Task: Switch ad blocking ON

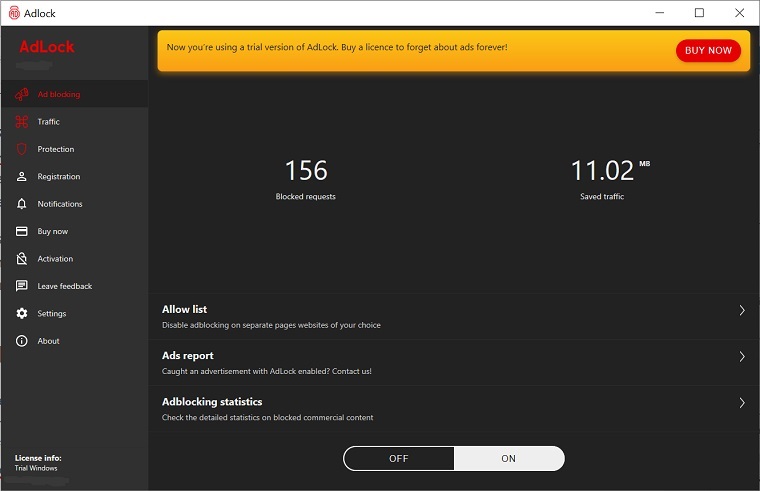Action: pyautogui.click(x=508, y=458)
